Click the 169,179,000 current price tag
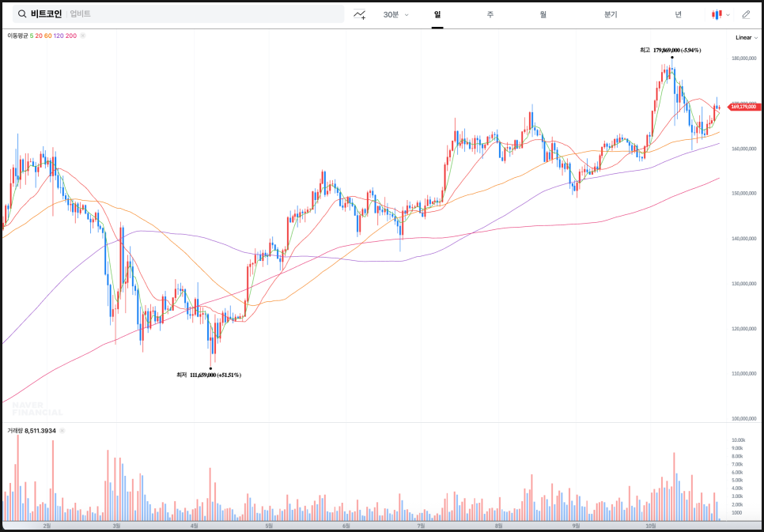This screenshot has height=532, width=764. click(x=743, y=107)
